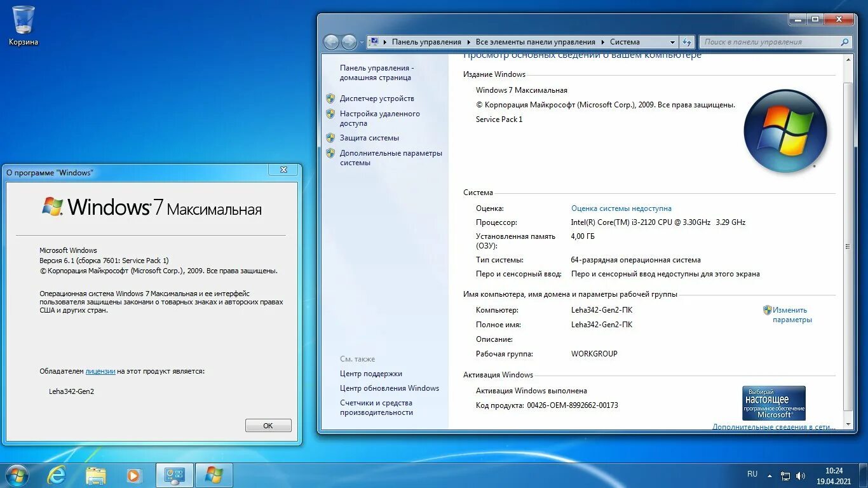This screenshot has height=488, width=868.
Task: Click 64-разрядная операционная система text
Action: (636, 260)
